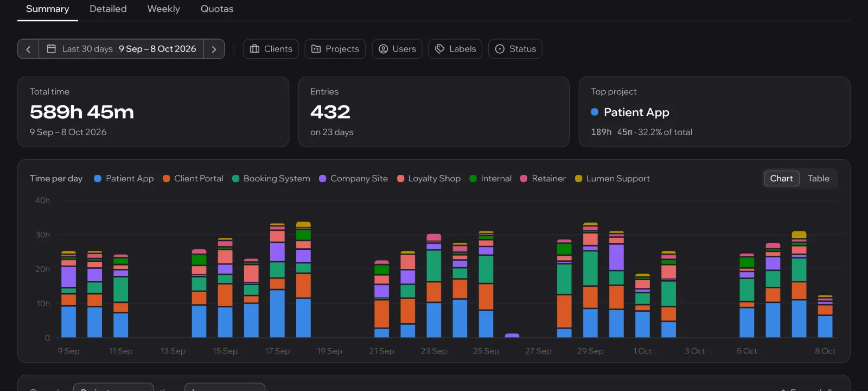
Task: Open the Status filter
Action: [x=515, y=49]
